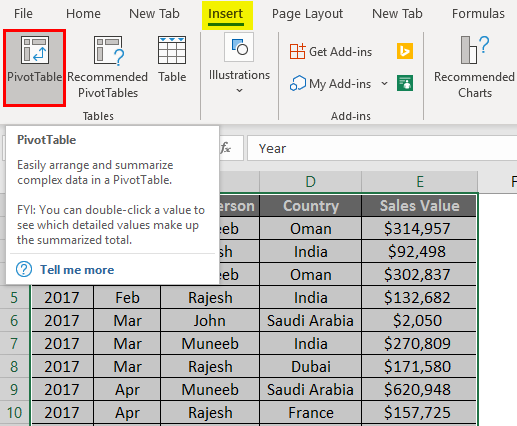Click Muneeb in row 9
The width and height of the screenshot is (517, 426).
pyautogui.click(x=210, y=389)
